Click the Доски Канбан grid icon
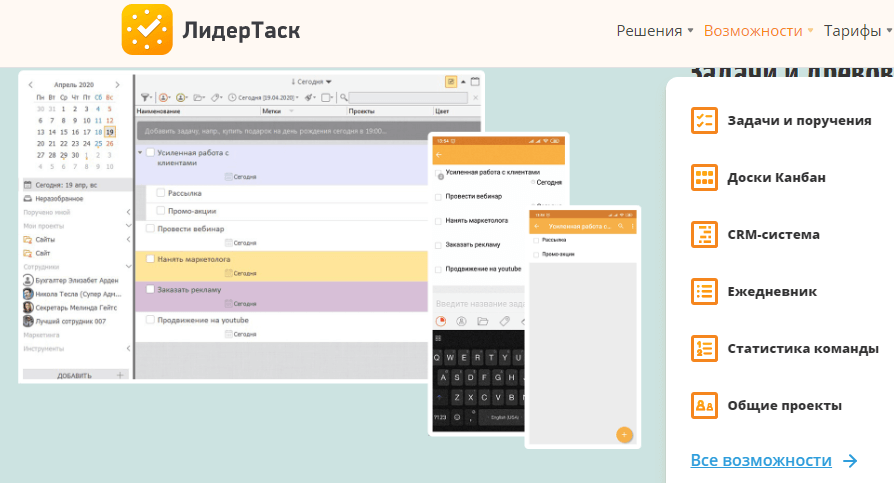 pos(704,178)
